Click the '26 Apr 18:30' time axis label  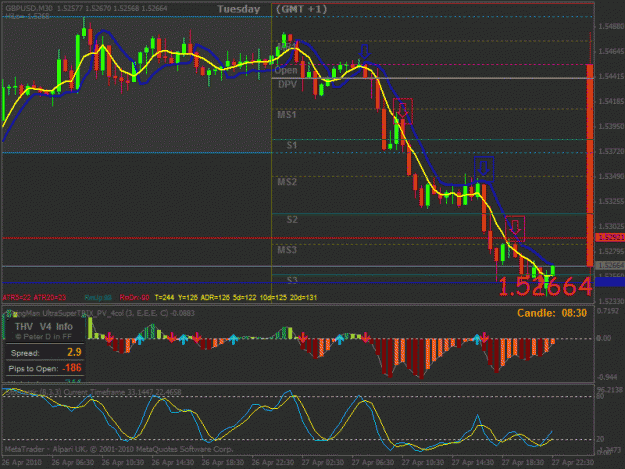point(223,463)
